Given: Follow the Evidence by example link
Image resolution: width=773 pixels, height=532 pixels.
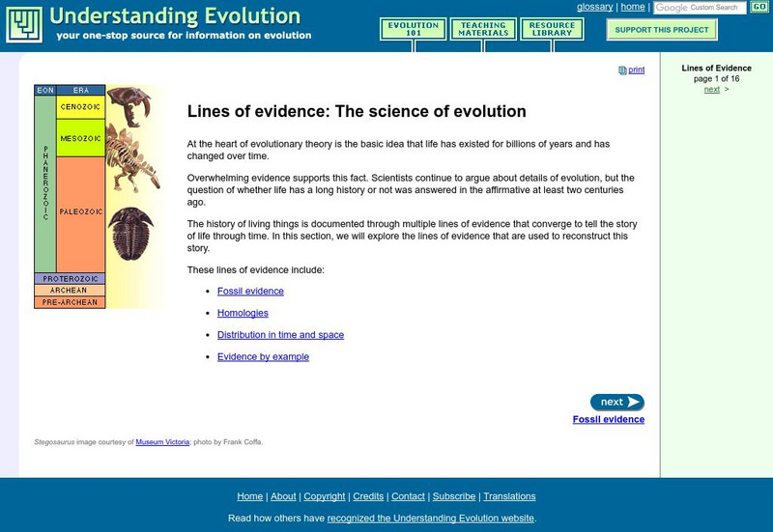Looking at the screenshot, I should [263, 357].
